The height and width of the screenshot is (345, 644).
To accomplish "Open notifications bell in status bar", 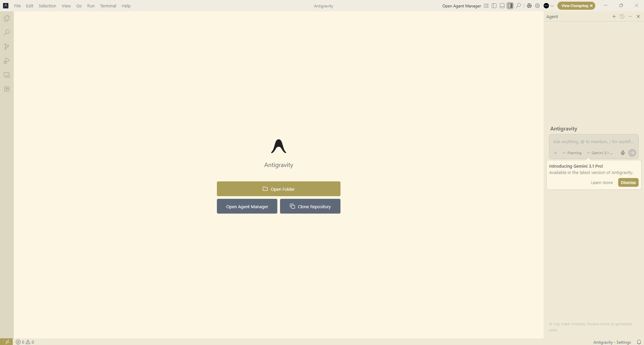I will click(639, 342).
